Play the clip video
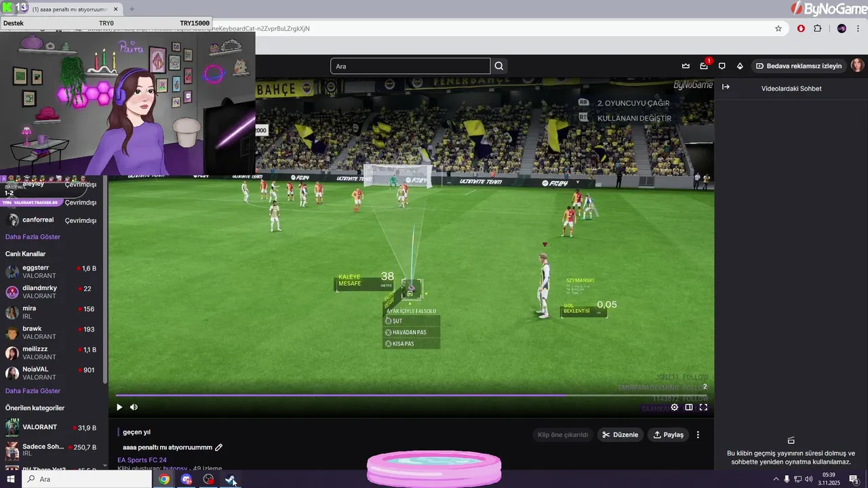Image resolution: width=868 pixels, height=488 pixels. point(119,407)
